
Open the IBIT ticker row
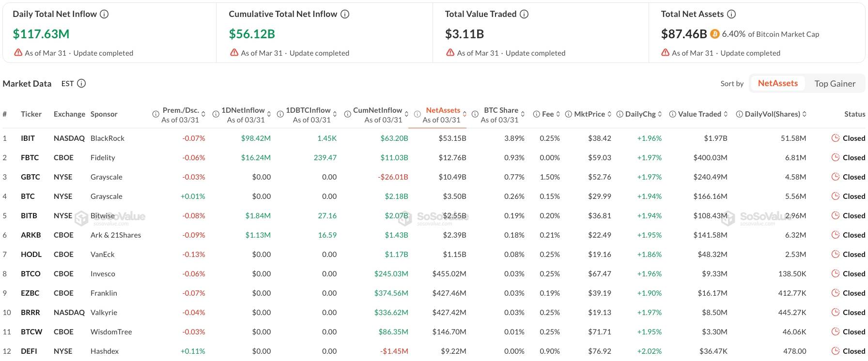pyautogui.click(x=28, y=138)
